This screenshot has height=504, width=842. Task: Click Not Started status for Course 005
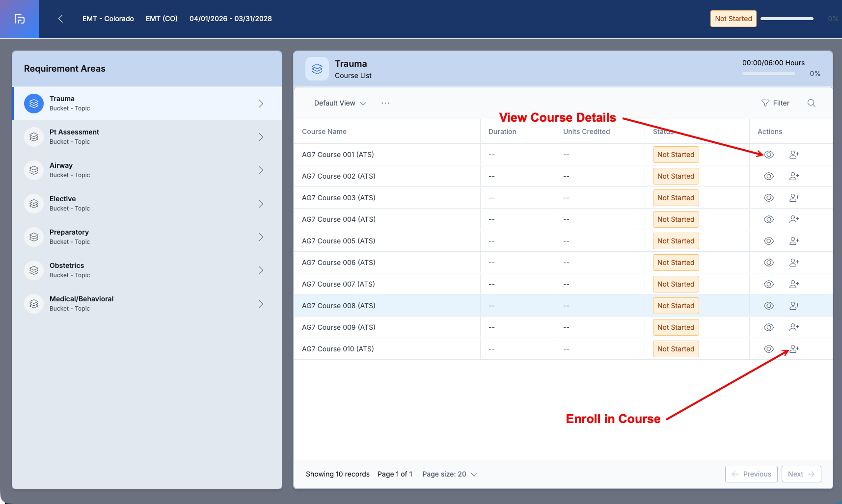click(676, 241)
